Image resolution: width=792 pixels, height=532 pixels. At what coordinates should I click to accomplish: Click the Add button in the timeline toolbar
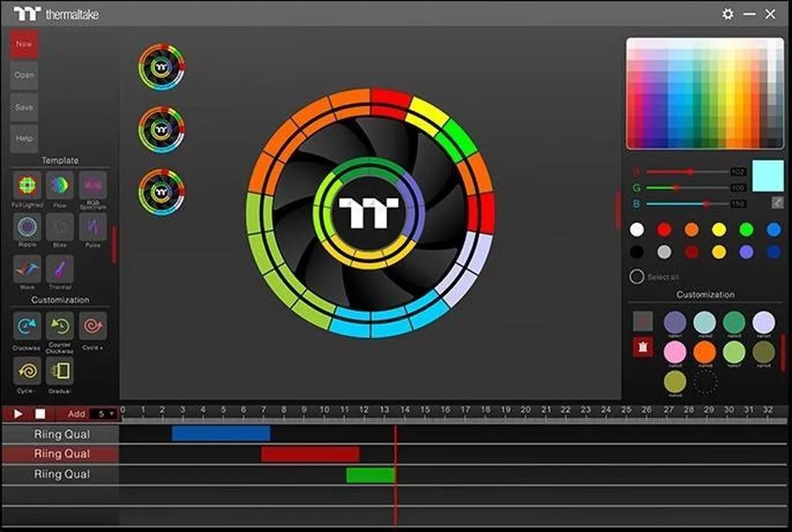click(x=77, y=414)
